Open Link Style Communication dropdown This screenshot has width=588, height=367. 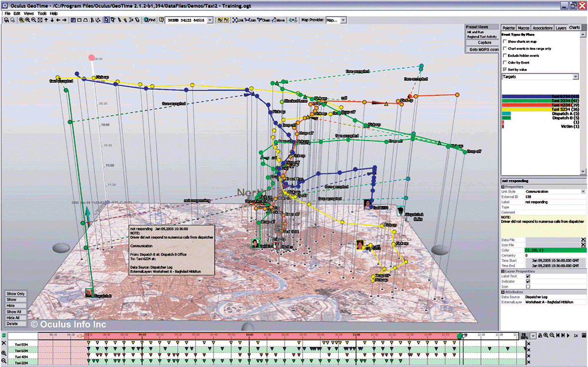coord(583,191)
